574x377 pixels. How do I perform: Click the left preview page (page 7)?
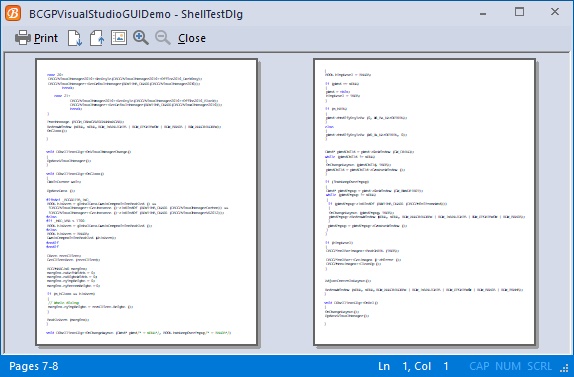146,202
